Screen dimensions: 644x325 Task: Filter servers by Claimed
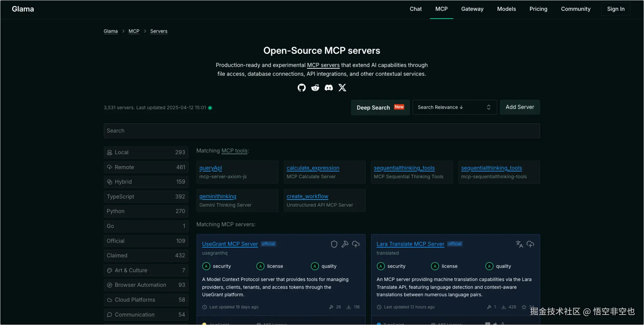(146, 256)
